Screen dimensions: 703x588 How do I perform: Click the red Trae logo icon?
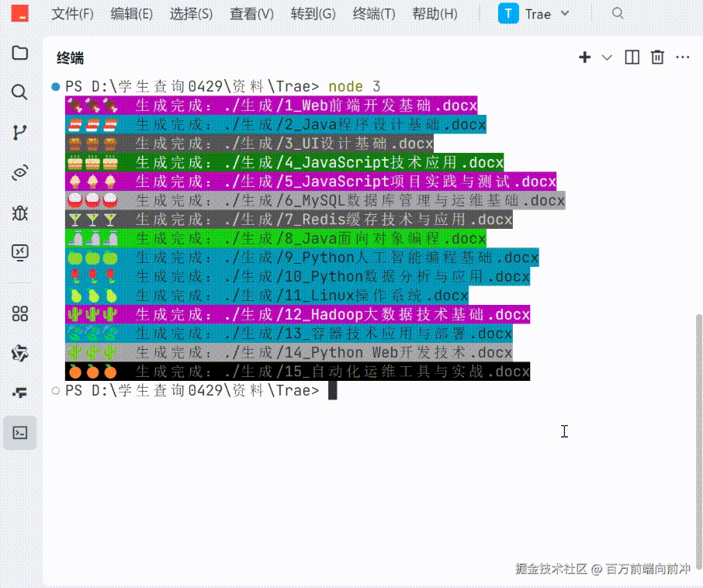[19, 13]
